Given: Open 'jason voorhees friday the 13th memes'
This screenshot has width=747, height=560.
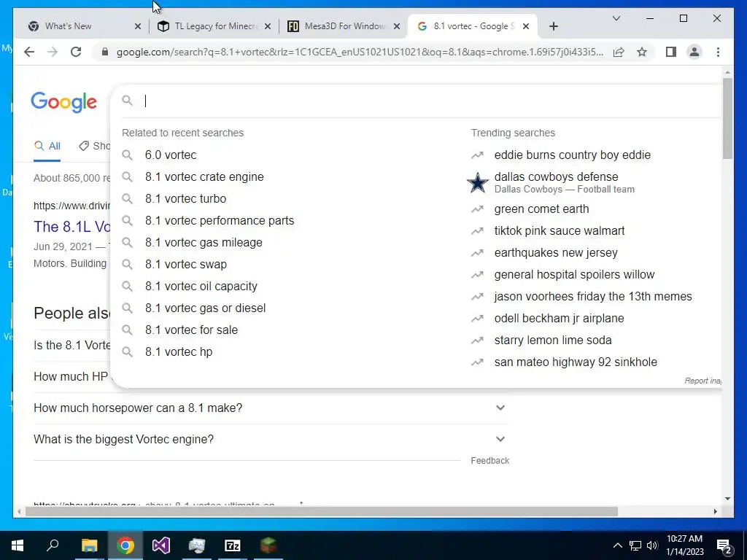Looking at the screenshot, I should (x=592, y=297).
